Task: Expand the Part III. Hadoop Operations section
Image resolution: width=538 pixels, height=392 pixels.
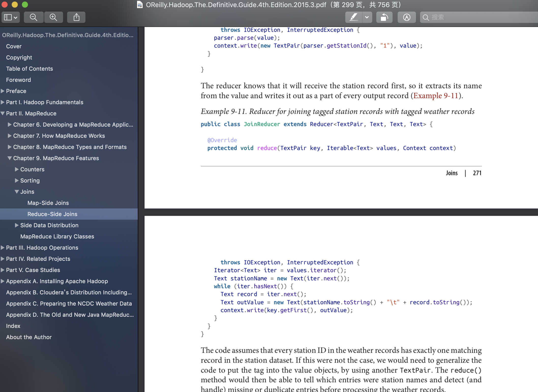Action: [3, 248]
